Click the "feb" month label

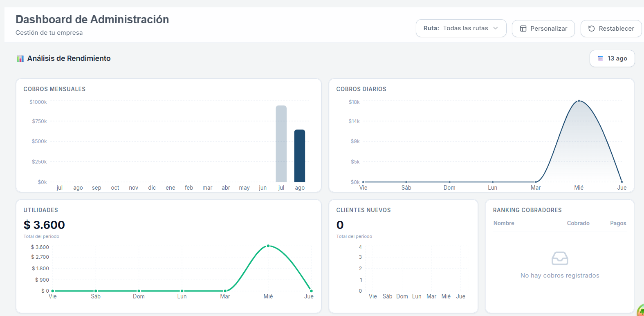pos(189,188)
